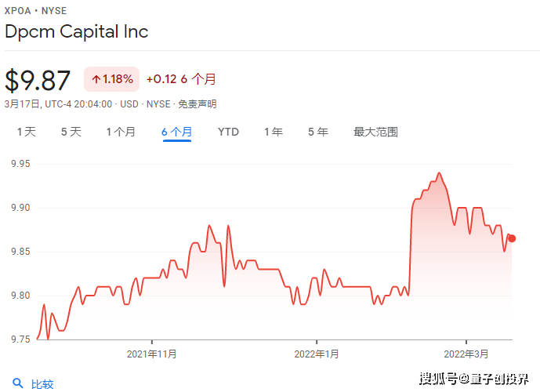Image resolution: width=540 pixels, height=392 pixels.
Task: Click the up arrow in 1.18% badge
Action: coord(96,79)
